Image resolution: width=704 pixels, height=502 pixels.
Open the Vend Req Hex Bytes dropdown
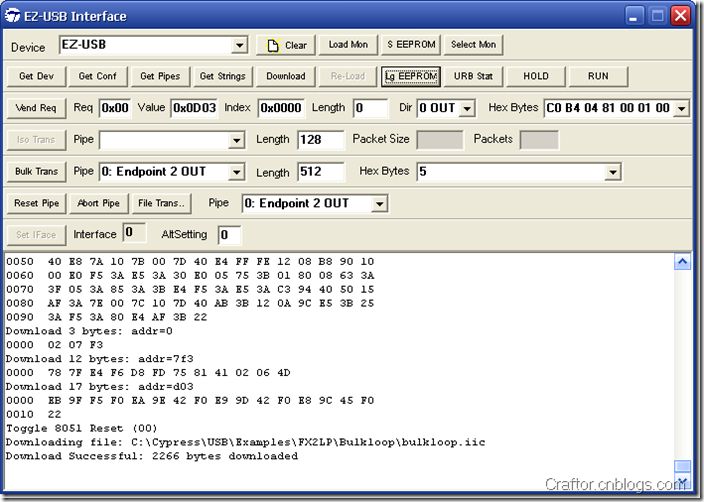tap(682, 109)
